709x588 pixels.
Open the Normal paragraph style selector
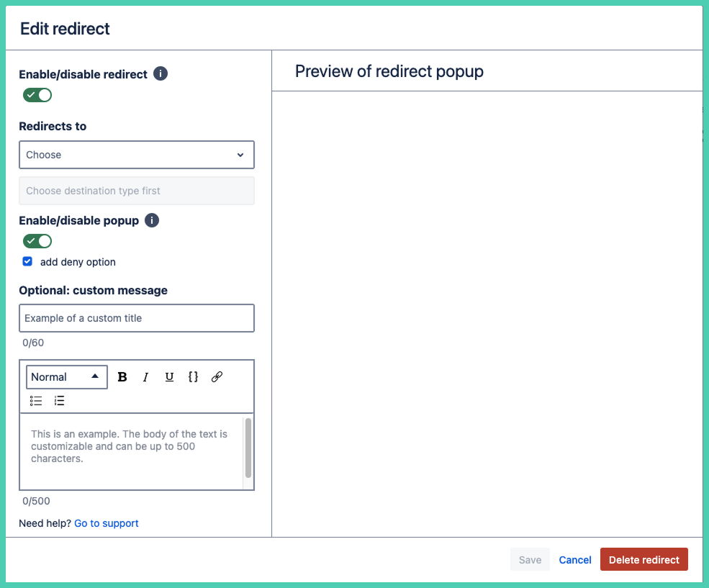(x=66, y=376)
